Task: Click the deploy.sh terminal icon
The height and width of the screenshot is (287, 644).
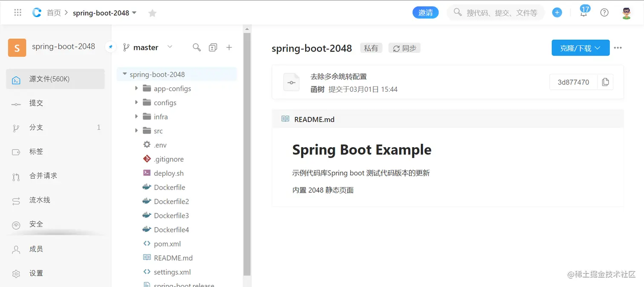Action: point(147,173)
